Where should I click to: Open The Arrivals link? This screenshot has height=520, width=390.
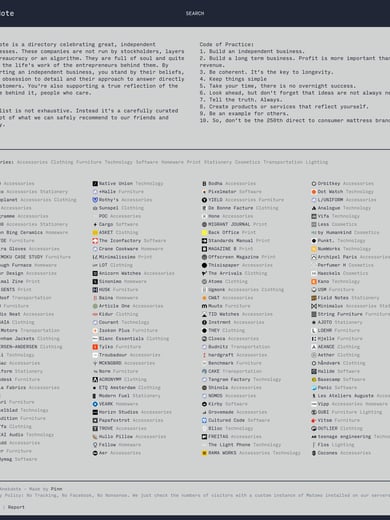coord(225,273)
